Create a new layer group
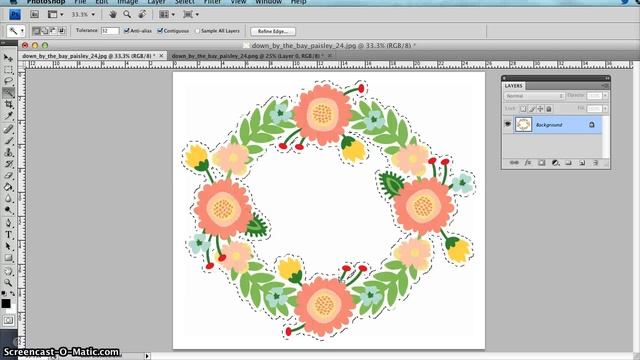 click(x=569, y=163)
